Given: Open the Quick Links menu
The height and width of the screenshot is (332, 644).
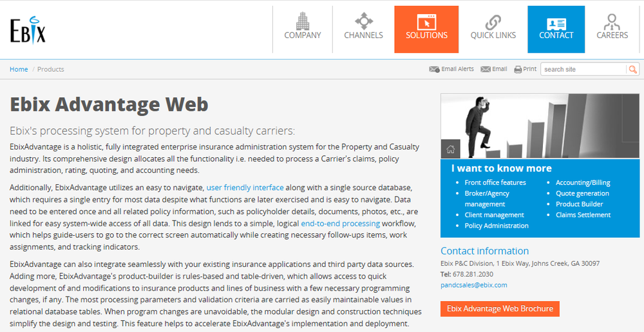Looking at the screenshot, I should [x=493, y=29].
